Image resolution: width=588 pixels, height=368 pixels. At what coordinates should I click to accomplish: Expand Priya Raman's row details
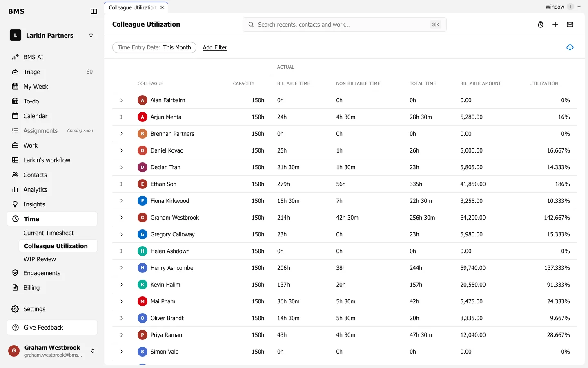pos(122,335)
